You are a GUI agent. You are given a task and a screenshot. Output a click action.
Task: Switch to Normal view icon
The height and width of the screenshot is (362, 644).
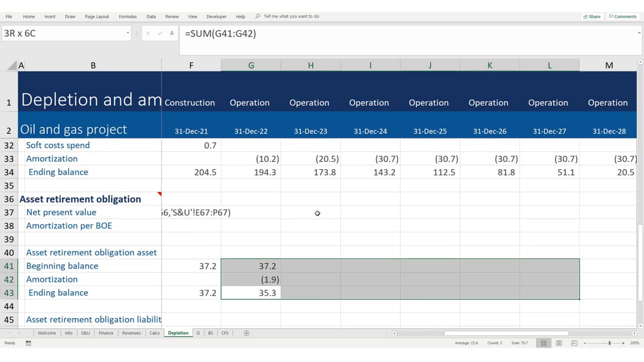[x=543, y=343]
